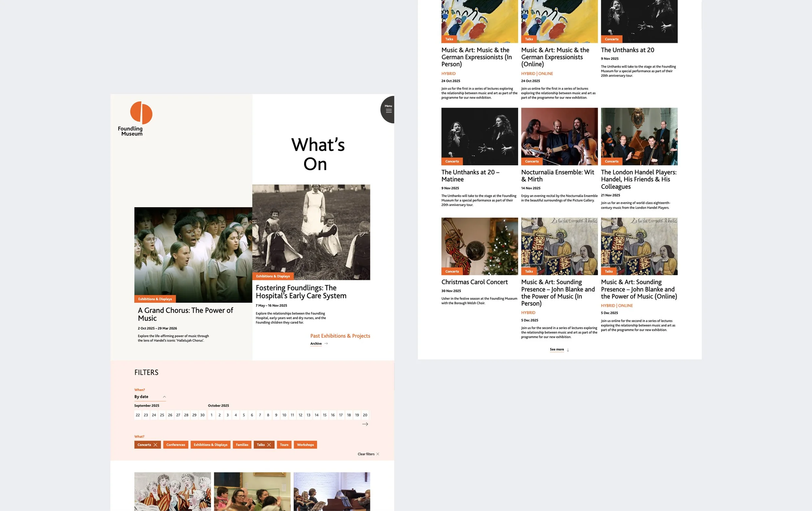Click the Concerts badge on The Unthanks card
The width and height of the screenshot is (812, 511).
(611, 39)
